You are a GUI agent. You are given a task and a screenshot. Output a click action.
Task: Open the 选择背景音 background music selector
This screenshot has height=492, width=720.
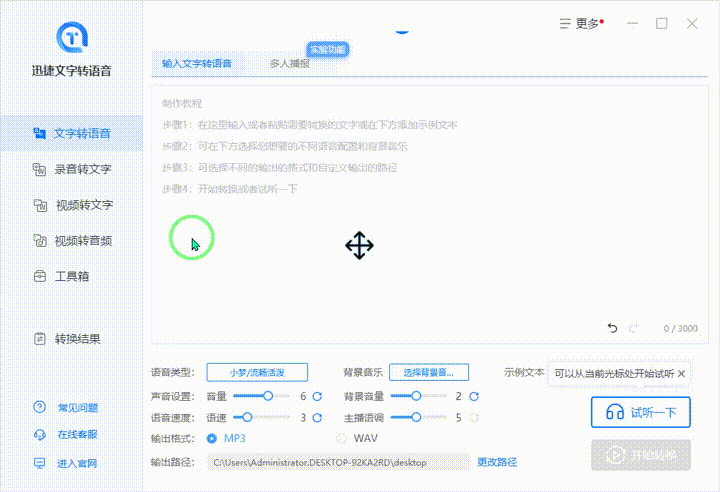point(429,373)
